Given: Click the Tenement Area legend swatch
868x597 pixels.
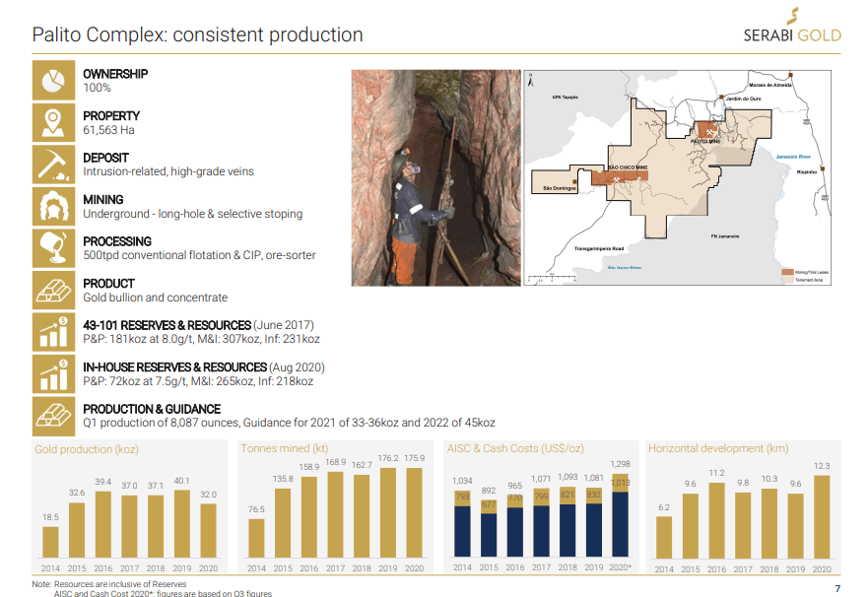Looking at the screenshot, I should pos(787,280).
